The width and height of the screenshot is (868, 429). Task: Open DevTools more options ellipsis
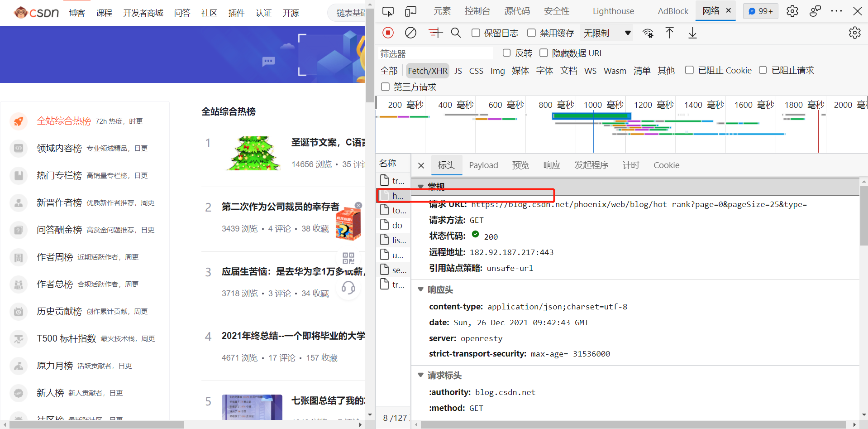coord(836,11)
